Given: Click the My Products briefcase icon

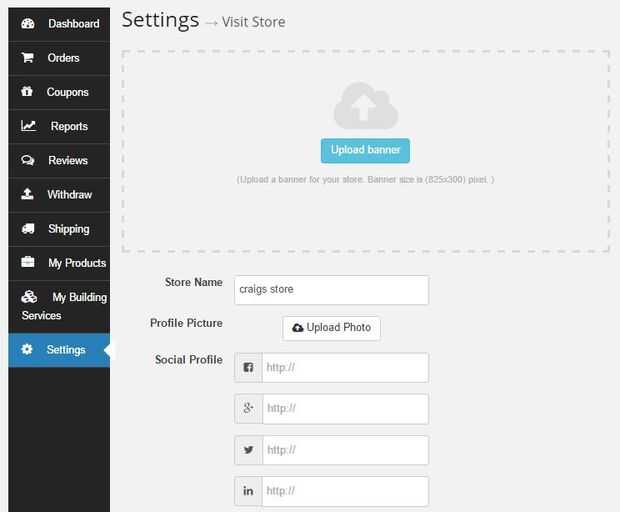Looking at the screenshot, I should pos(28,263).
